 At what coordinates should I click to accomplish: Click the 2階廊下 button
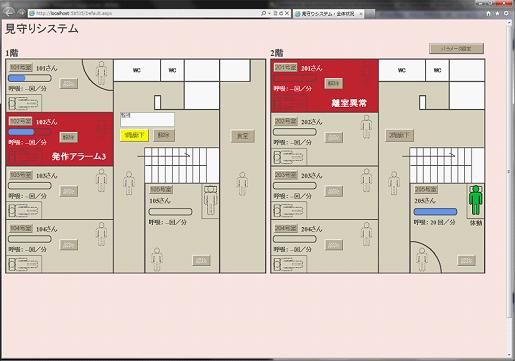(399, 135)
